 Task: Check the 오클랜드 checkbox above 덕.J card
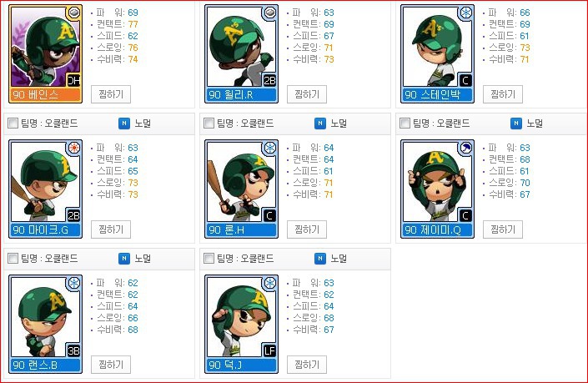tap(209, 258)
